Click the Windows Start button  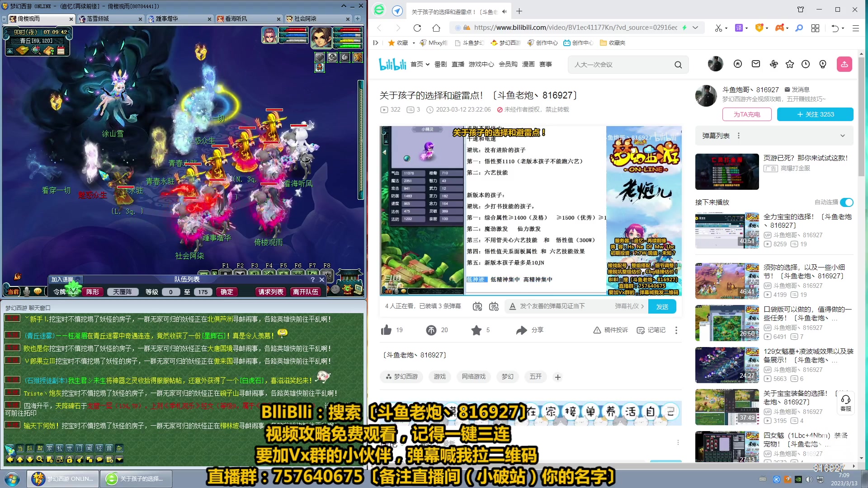click(12, 479)
